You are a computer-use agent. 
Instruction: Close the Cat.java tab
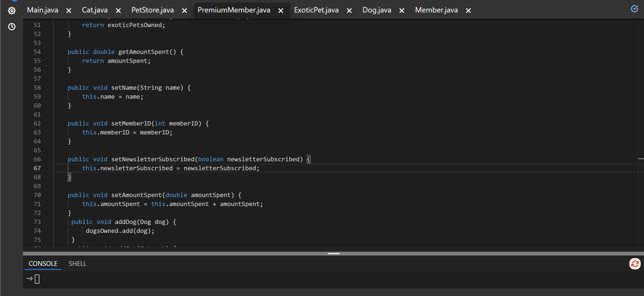pyautogui.click(x=118, y=11)
